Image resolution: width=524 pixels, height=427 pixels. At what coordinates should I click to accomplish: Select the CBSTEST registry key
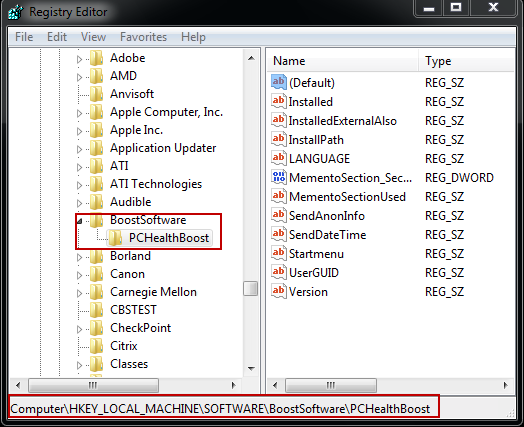[x=133, y=310]
